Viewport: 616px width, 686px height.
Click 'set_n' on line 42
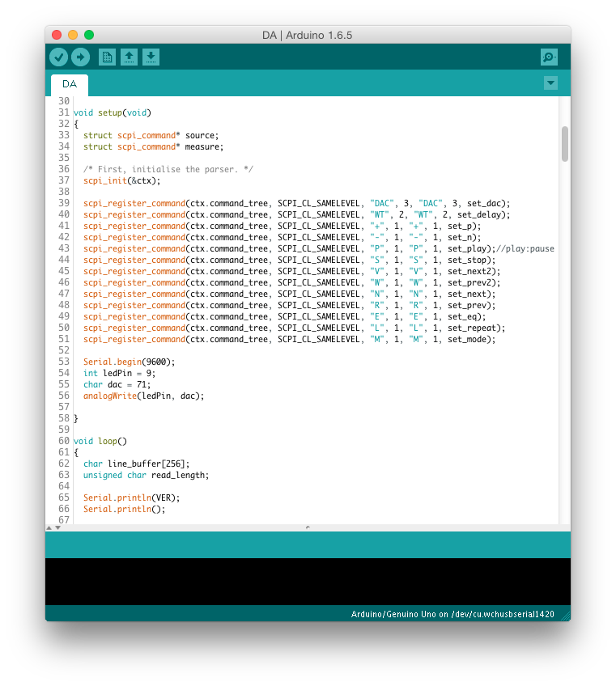point(460,238)
